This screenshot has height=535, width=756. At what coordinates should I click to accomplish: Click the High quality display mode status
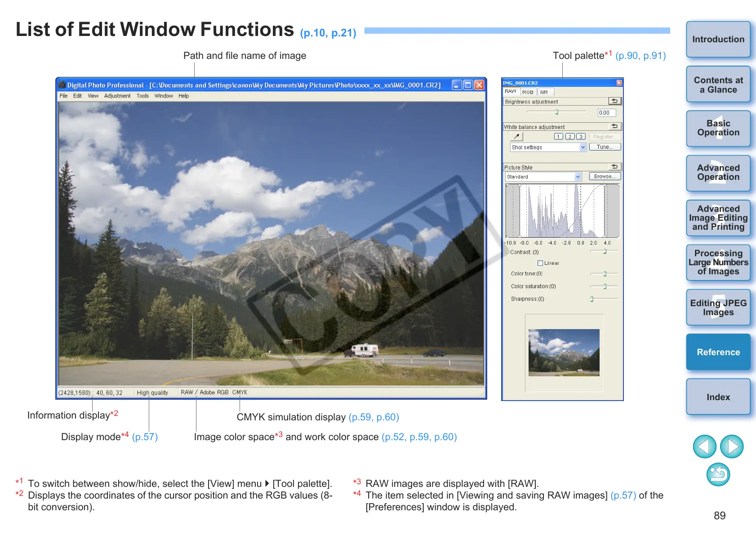pos(152,392)
